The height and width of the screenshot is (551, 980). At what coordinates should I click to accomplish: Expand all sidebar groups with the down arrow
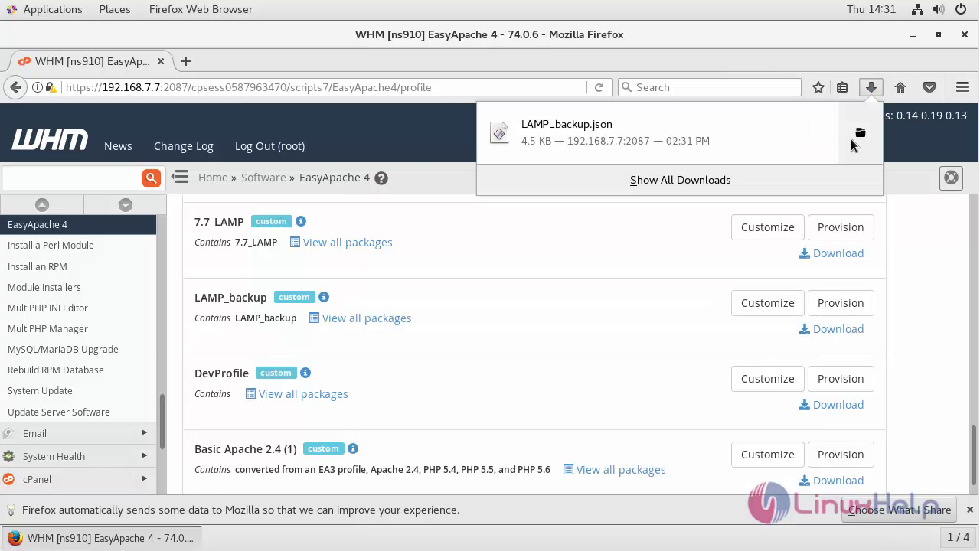[126, 204]
